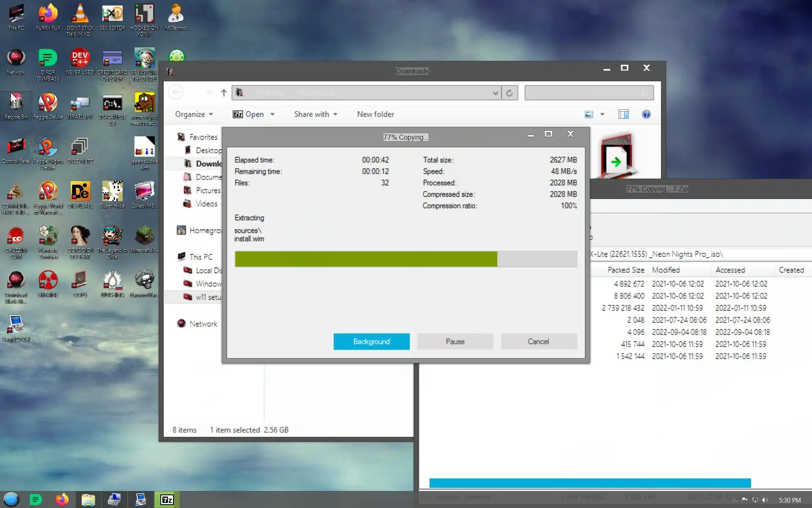
Task: Open the Share with dropdown
Action: tap(315, 114)
